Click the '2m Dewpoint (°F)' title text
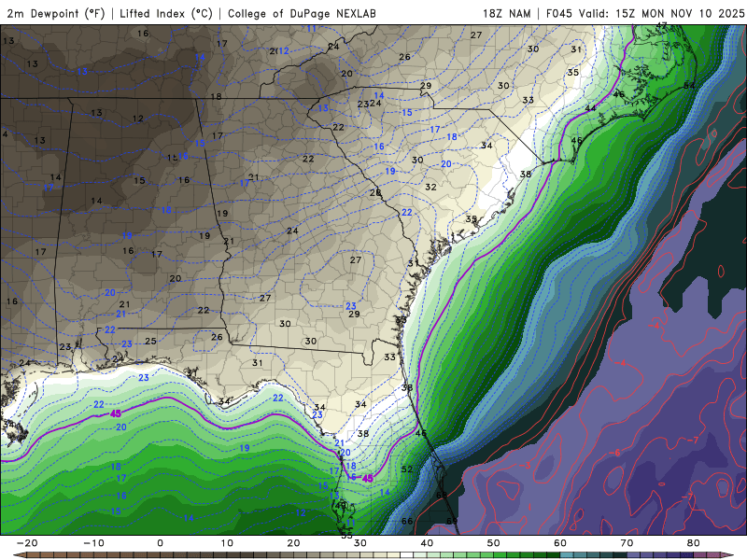This screenshot has height=560, width=747. point(56,13)
